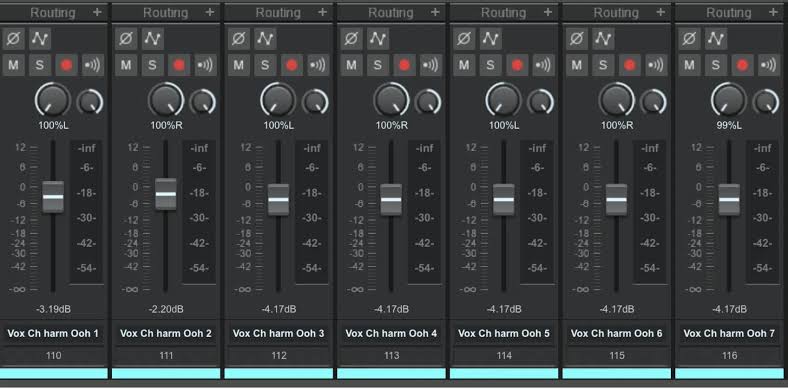The width and height of the screenshot is (788, 389).
Task: Add routing with plus on track 113
Action: [435, 12]
